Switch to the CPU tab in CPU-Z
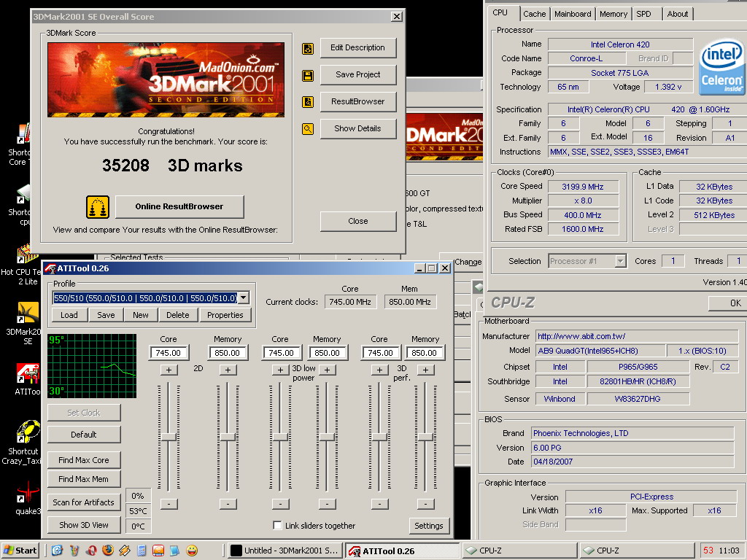Image resolution: width=747 pixels, height=560 pixels. [x=500, y=13]
